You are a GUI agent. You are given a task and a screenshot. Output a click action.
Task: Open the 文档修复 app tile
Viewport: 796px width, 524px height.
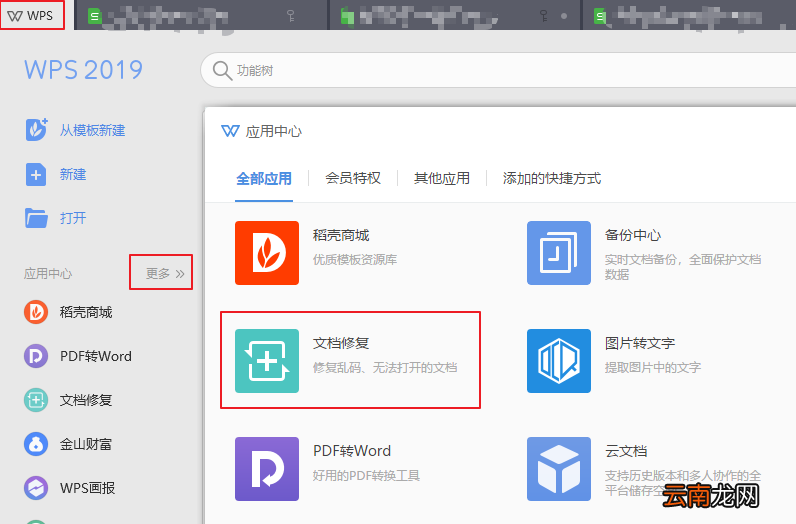[x=347, y=361]
